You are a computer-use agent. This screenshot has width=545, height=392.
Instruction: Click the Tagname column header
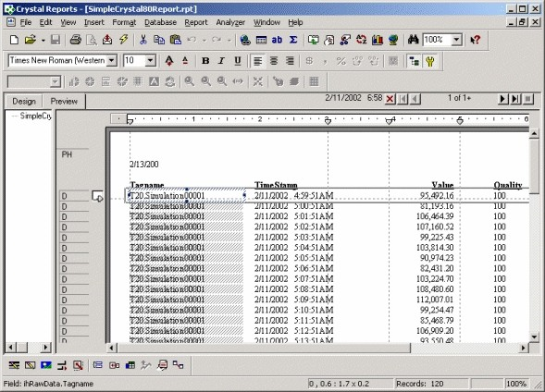(x=147, y=185)
